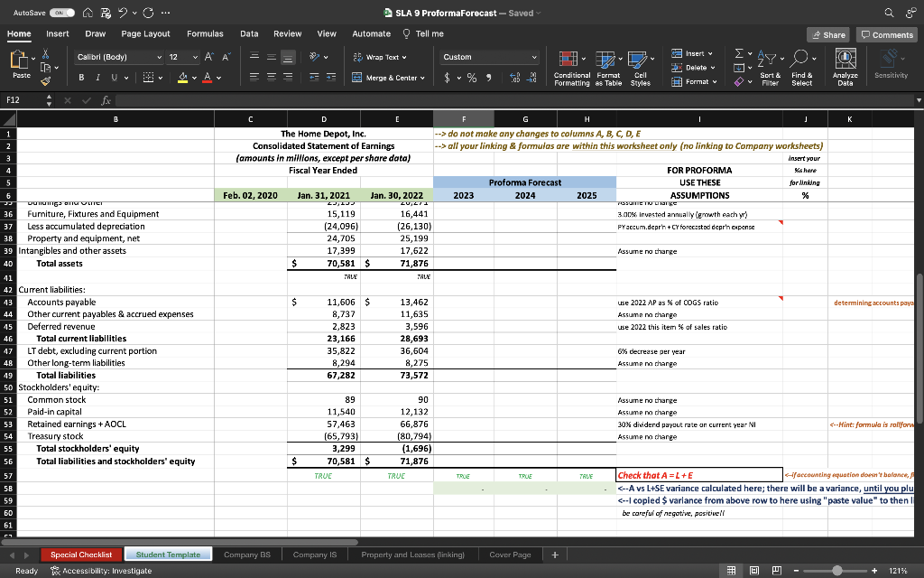This screenshot has height=578, width=924.
Task: Click the zoom slider handle in status bar
Action: point(836,571)
